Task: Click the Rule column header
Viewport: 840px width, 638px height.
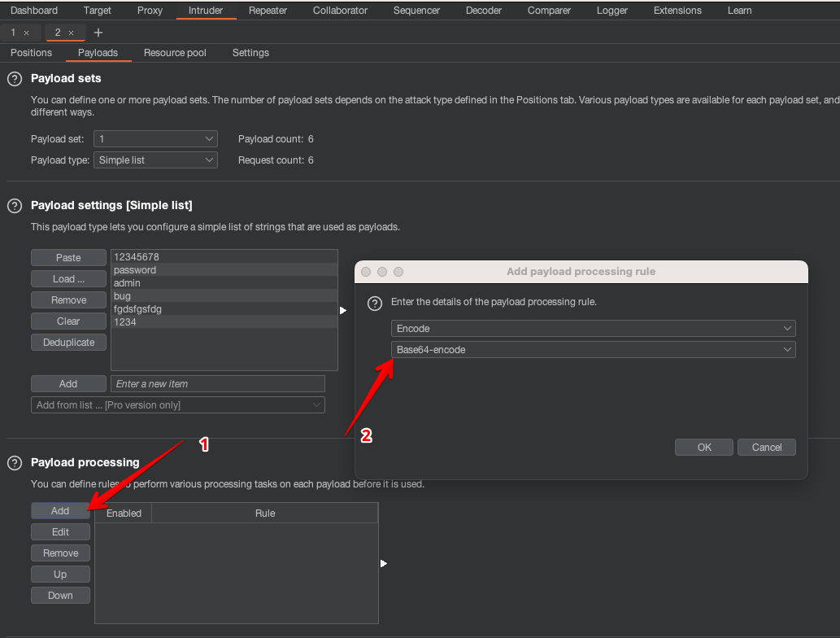Action: [265, 513]
